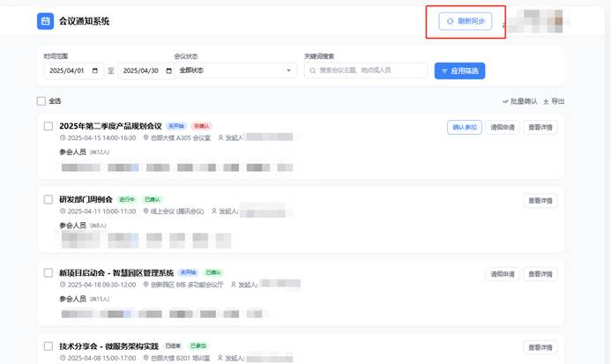The height and width of the screenshot is (364, 611).
Task: Click the 新项目启动会 - 智慧园区管理系统 title
Action: point(116,273)
